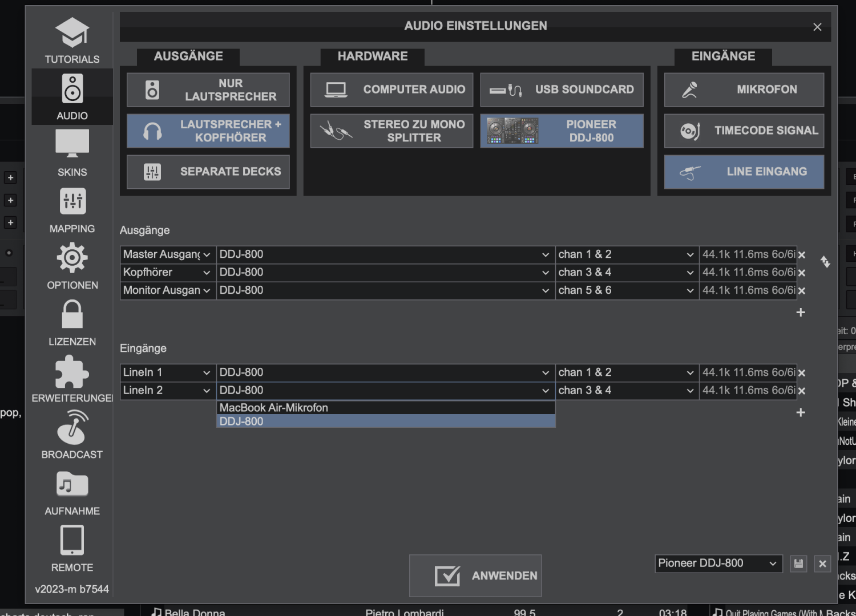Choose DDJ-800 in the open dropdown list
This screenshot has height=616, width=856.
[x=386, y=421]
